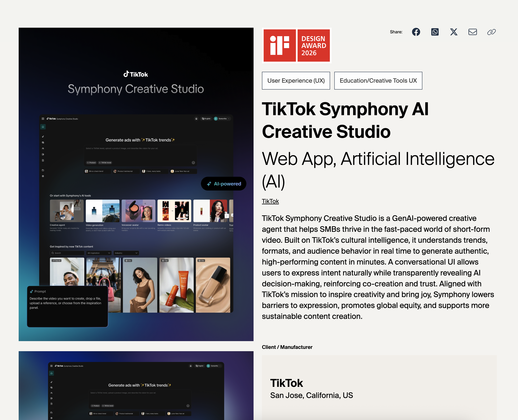This screenshot has height=420, width=518.
Task: Share by email envelope icon
Action: (472, 32)
